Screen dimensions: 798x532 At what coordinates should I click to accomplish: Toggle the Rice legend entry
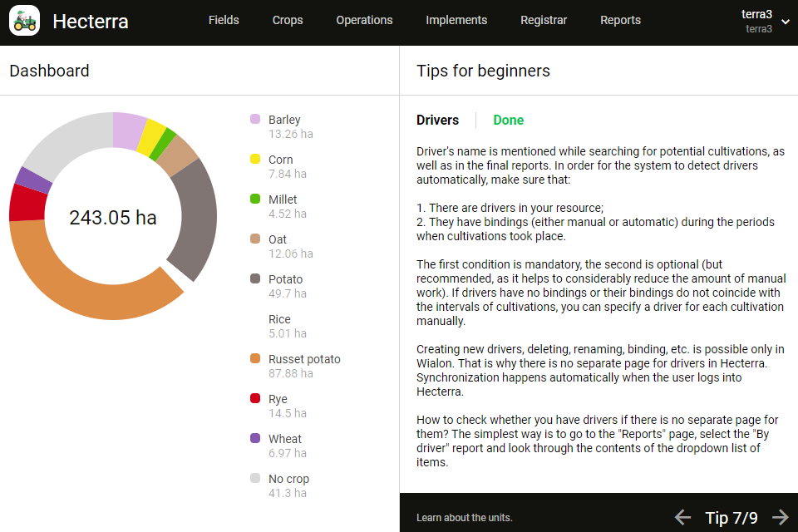click(x=279, y=319)
